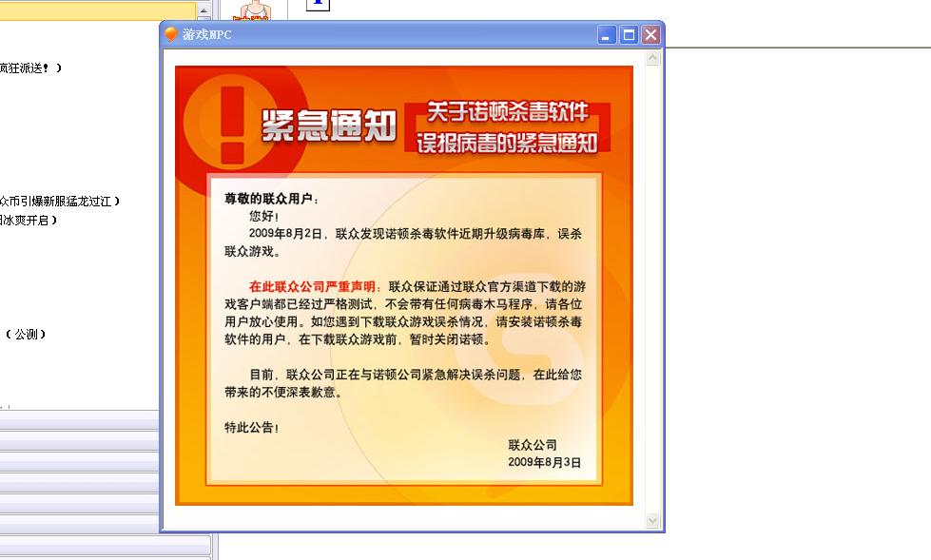
Task: Close the 游戏NPC notice window
Action: coord(650,35)
